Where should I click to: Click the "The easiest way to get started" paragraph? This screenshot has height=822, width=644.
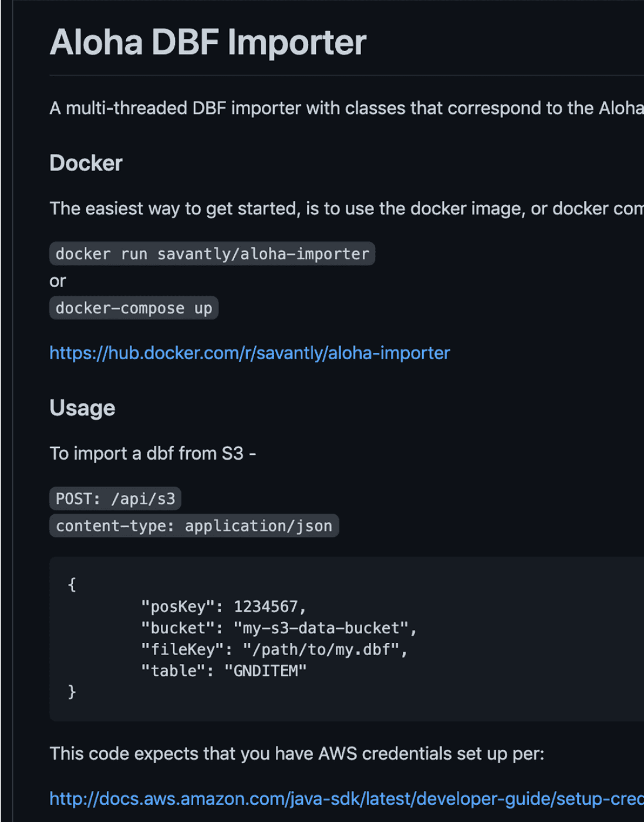(346, 208)
